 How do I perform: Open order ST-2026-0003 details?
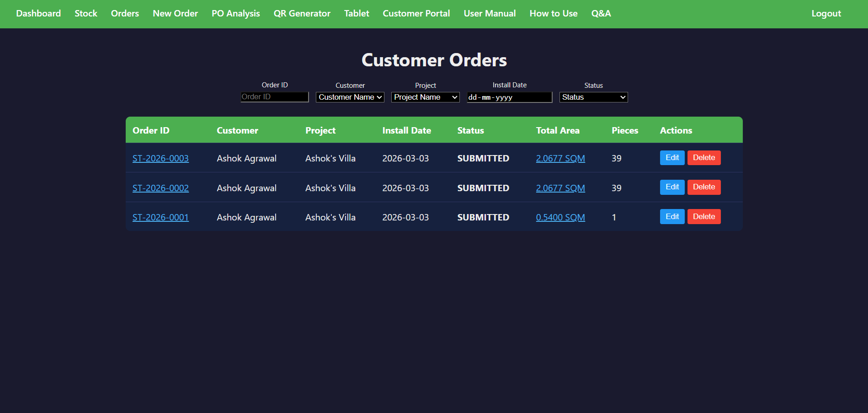point(160,158)
